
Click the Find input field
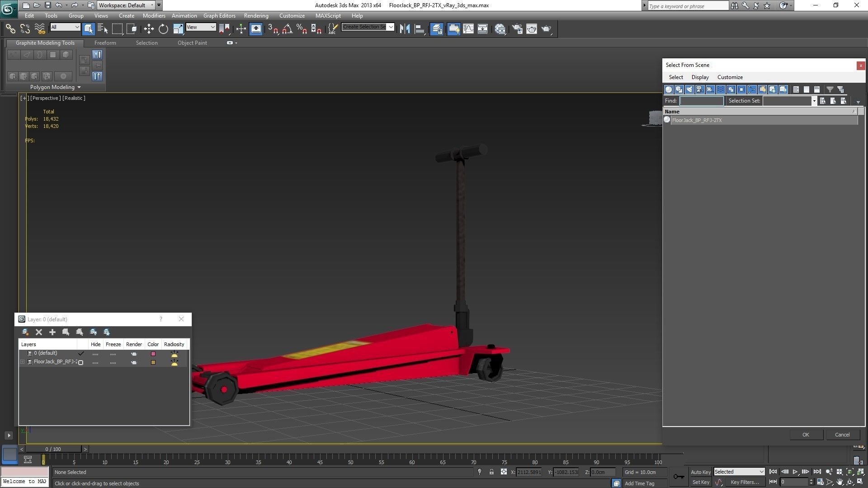tap(702, 101)
